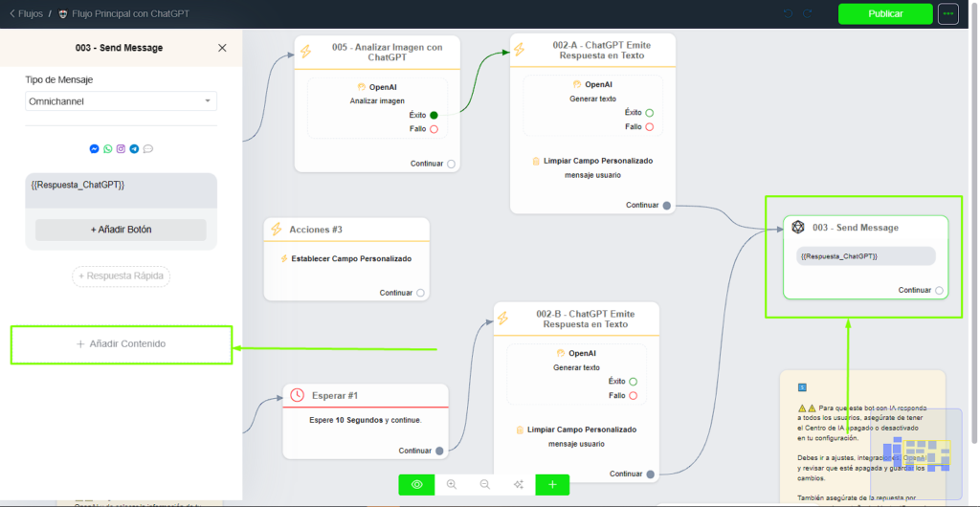
Task: Go back to Flujos via breadcrumb
Action: [27, 14]
